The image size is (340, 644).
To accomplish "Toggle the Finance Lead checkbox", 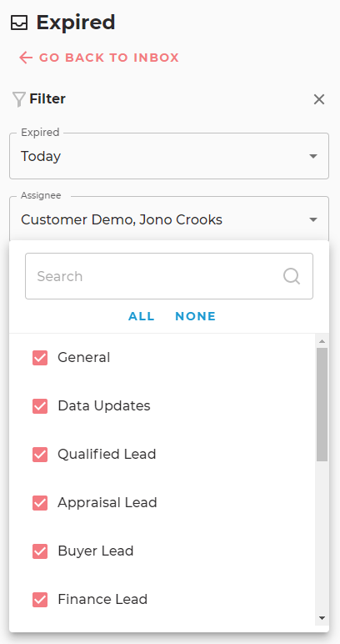I will tap(40, 600).
